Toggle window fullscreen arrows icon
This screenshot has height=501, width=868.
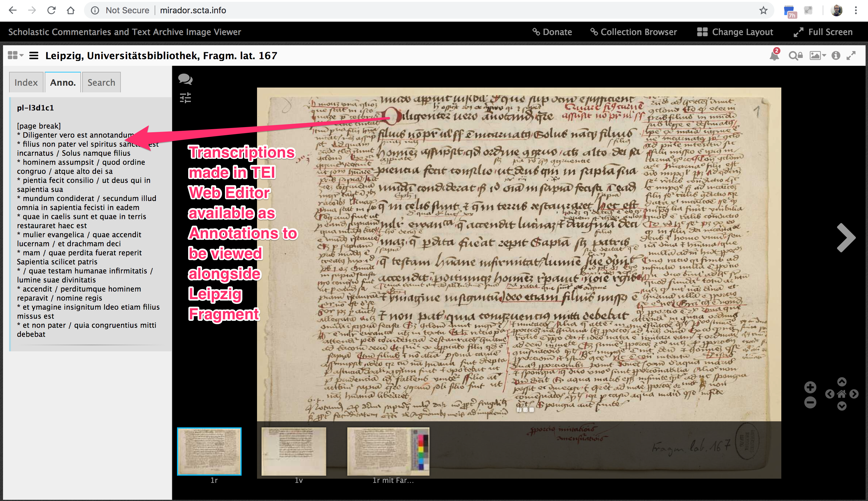point(851,56)
